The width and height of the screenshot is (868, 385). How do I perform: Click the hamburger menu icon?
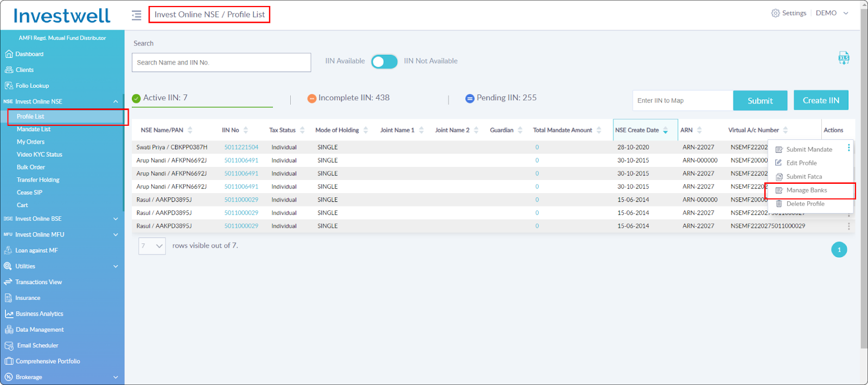(136, 15)
